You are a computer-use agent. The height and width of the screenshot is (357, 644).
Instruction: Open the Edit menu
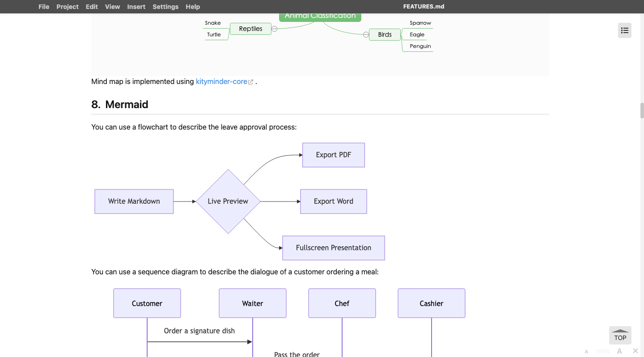pos(92,7)
